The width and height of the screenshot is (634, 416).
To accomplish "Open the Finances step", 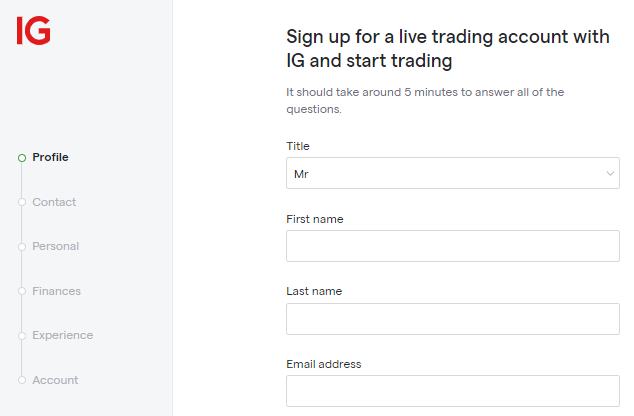I will click(x=56, y=291).
